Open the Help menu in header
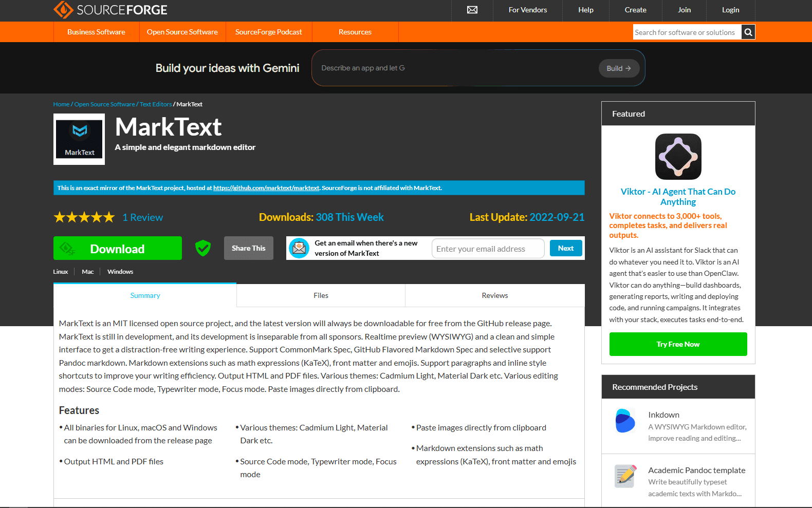The image size is (812, 508). tap(586, 10)
